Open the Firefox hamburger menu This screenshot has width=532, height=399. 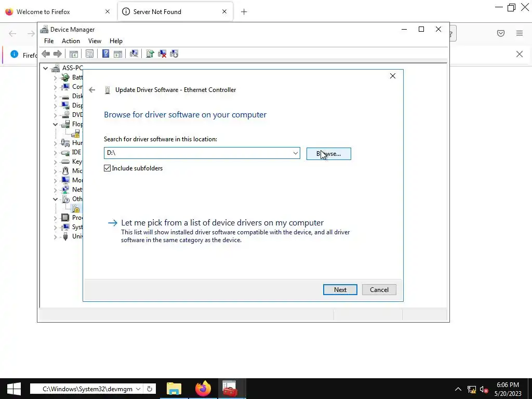520,33
